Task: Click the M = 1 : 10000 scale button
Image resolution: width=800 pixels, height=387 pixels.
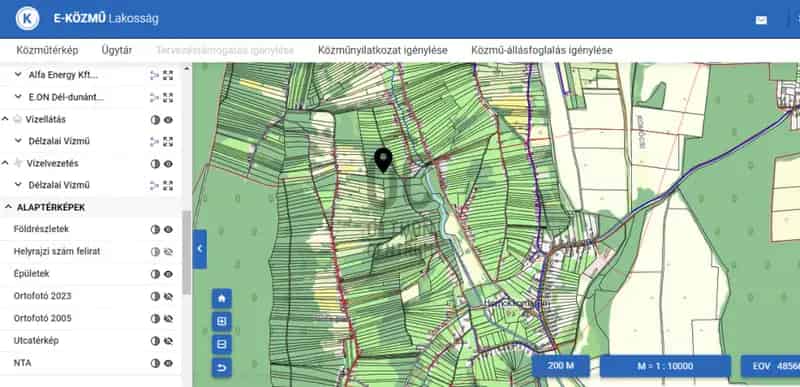Action: (x=665, y=366)
